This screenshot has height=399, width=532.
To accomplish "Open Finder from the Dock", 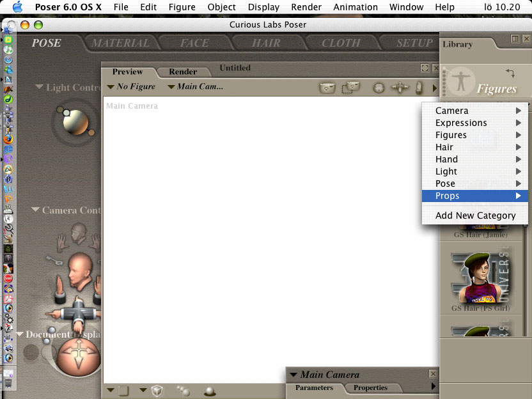I will coord(8,30).
